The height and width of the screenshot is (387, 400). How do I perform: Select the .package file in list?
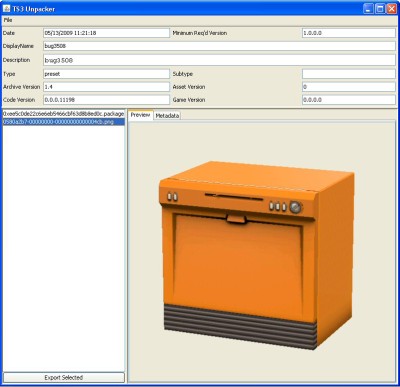(x=63, y=114)
